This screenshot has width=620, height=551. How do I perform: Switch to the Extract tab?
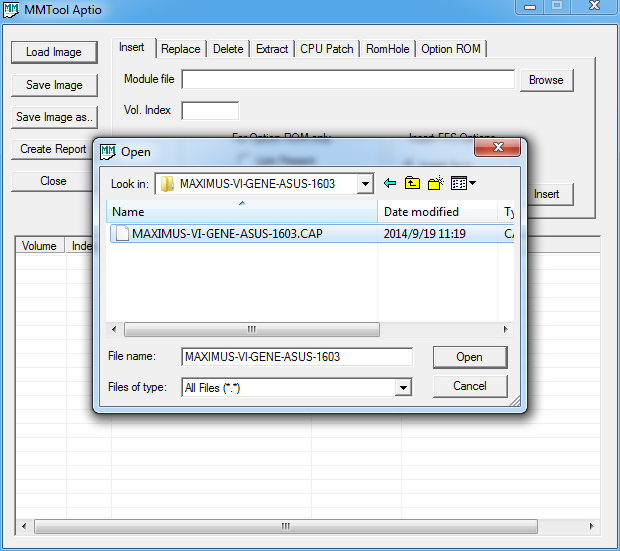click(x=272, y=49)
